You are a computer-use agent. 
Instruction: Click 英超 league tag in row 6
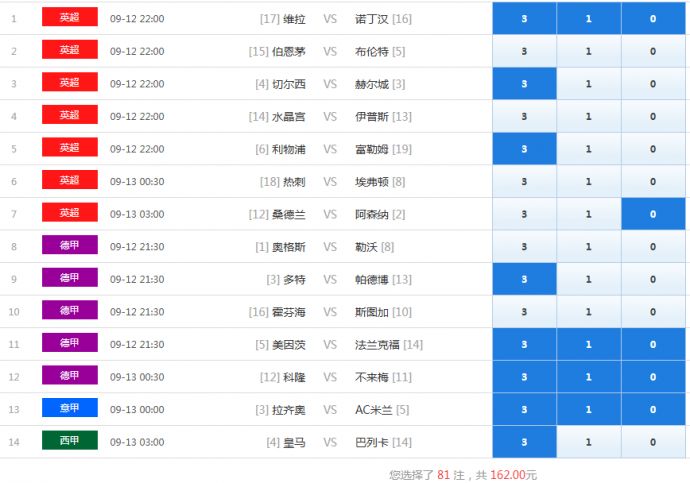[70, 180]
